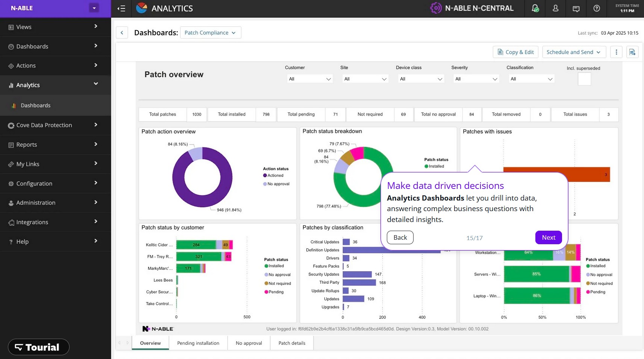Click the Analytics bar chart sidebar icon

pos(11,85)
